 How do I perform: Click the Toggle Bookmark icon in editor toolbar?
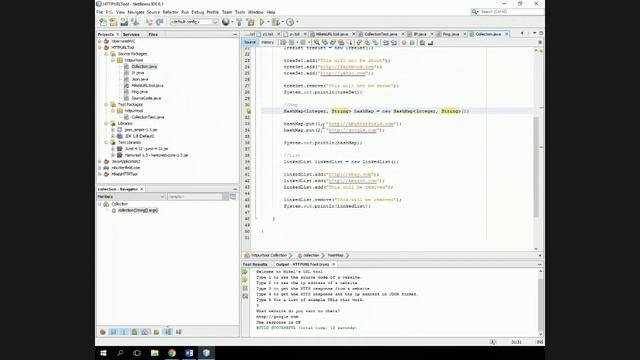376,42
